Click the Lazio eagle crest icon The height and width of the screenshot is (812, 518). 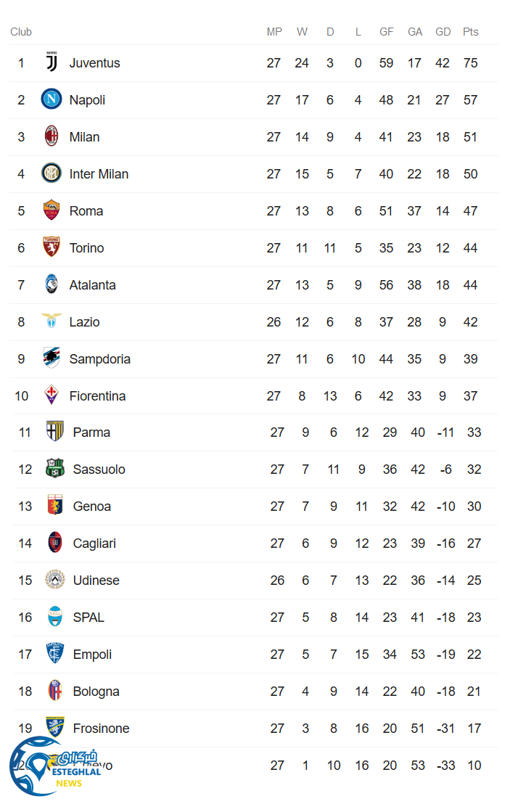click(x=52, y=321)
